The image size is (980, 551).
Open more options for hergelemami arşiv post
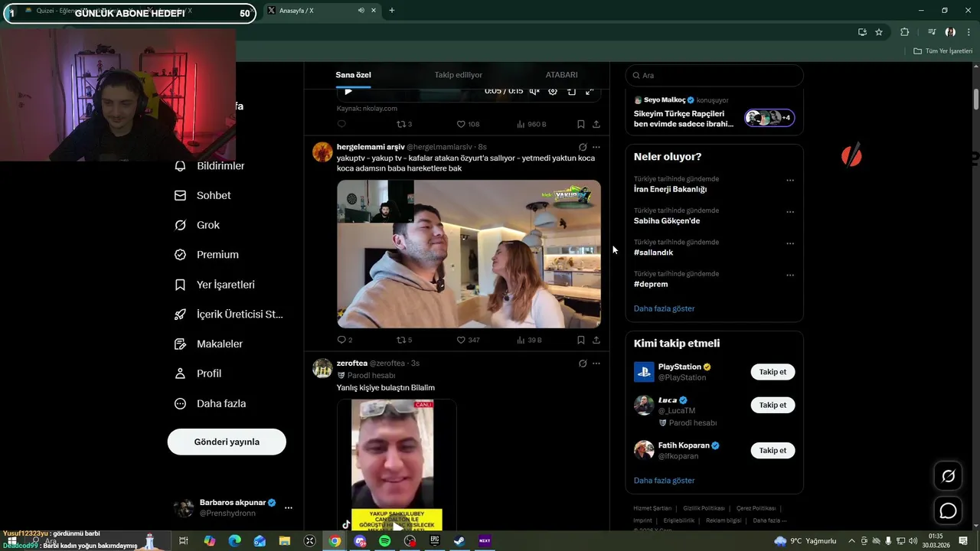pyautogui.click(x=596, y=147)
